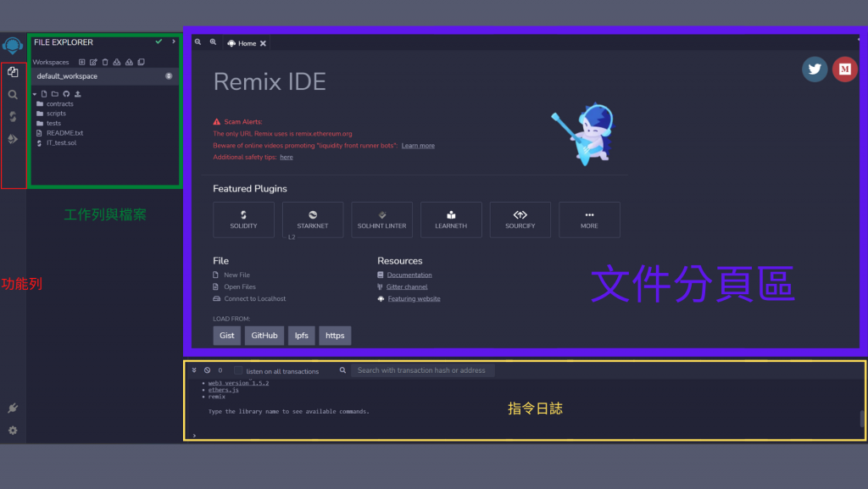This screenshot has height=489, width=868.
Task: Click the terminal search magnifier icon
Action: pos(342,370)
